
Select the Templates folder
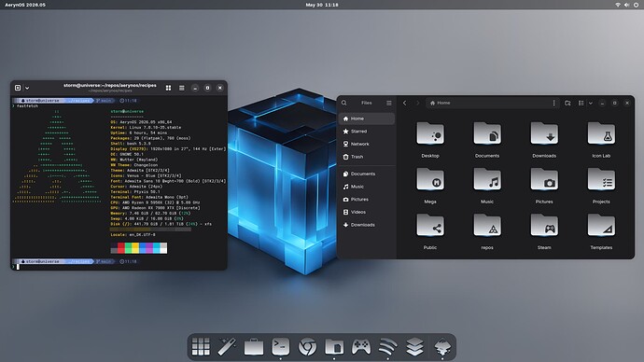coord(601,226)
